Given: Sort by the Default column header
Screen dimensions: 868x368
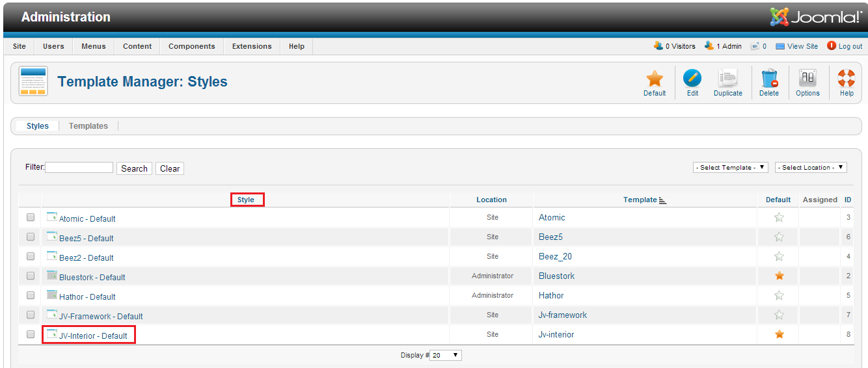Looking at the screenshot, I should point(778,200).
